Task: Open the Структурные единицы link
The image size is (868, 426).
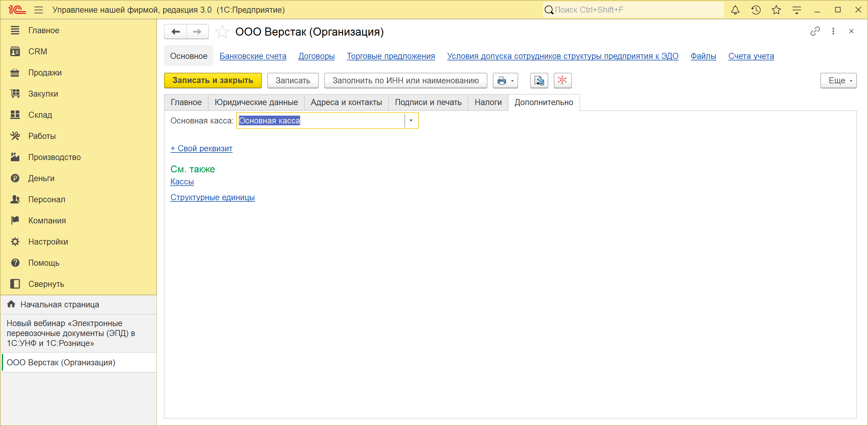Action: (213, 198)
